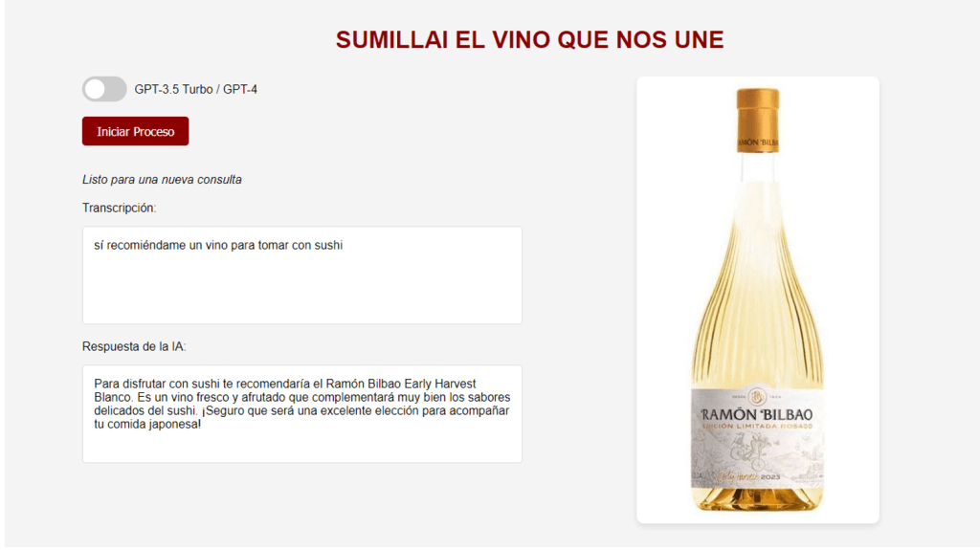980x550 pixels.
Task: Click the round emblem atop the bottle label
Action: [x=757, y=396]
